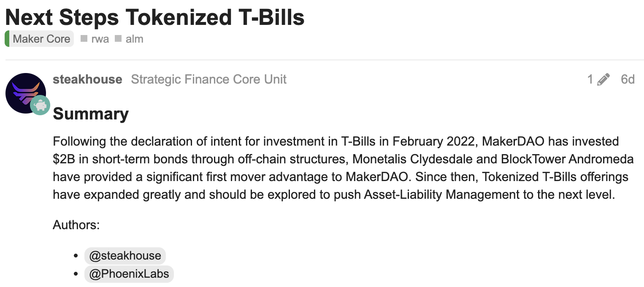The image size is (644, 287).
Task: Click the 6d post timestamp
Action: (628, 79)
